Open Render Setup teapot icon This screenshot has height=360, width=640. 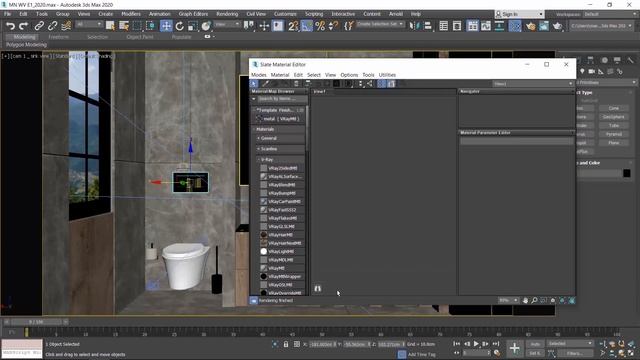click(530, 26)
